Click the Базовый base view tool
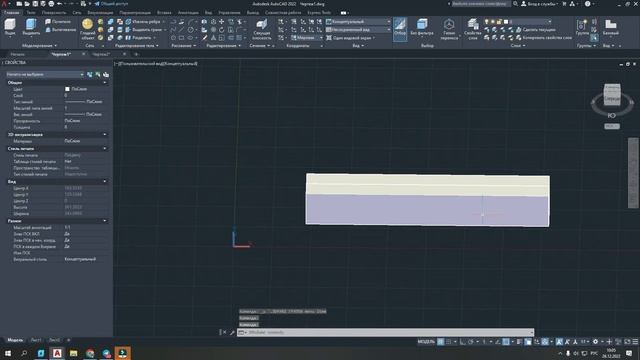 tap(611, 27)
